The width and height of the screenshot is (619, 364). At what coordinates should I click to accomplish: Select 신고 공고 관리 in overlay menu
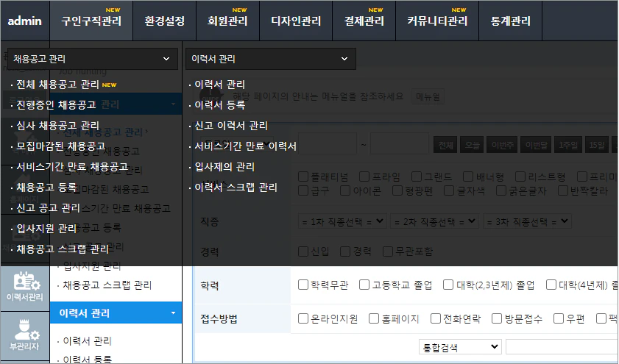pyautogui.click(x=48, y=208)
